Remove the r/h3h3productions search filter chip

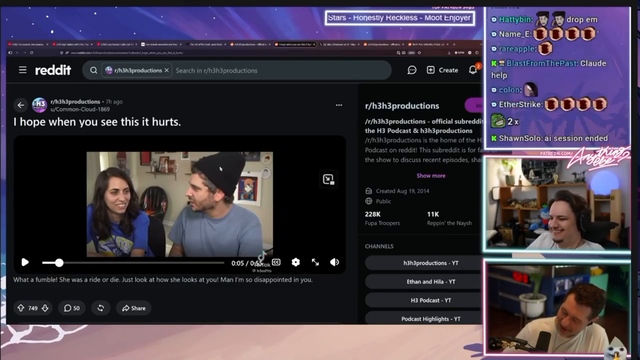tap(167, 70)
